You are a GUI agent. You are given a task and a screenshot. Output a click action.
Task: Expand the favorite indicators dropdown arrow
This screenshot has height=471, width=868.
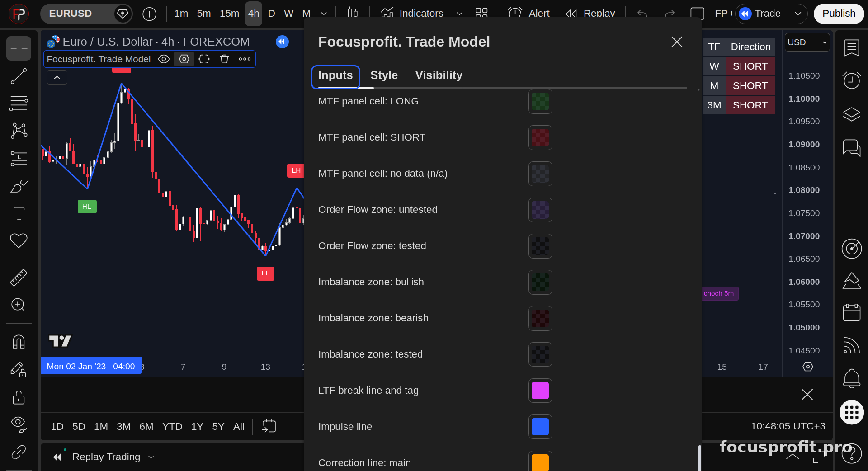pyautogui.click(x=459, y=14)
